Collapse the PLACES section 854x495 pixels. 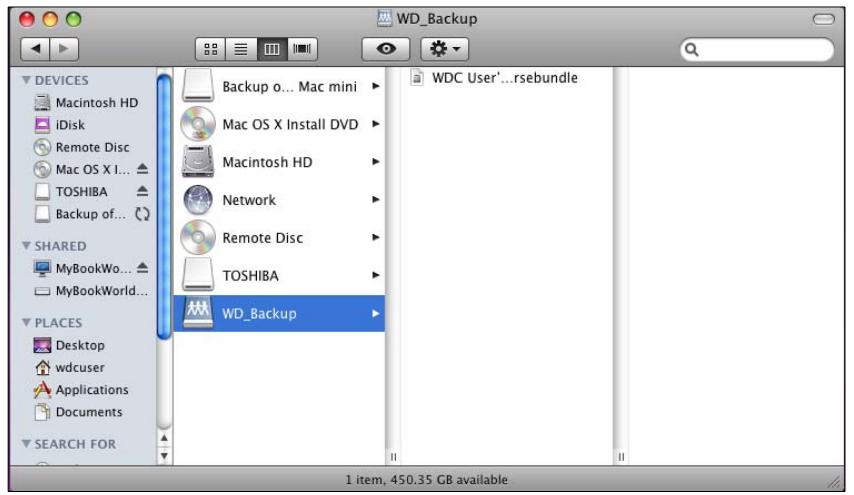[26, 322]
